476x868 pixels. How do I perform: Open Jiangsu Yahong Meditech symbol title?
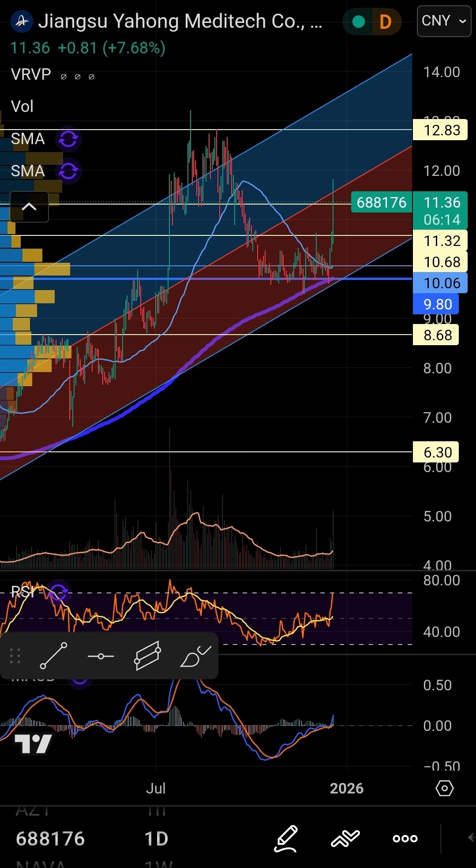(180, 22)
